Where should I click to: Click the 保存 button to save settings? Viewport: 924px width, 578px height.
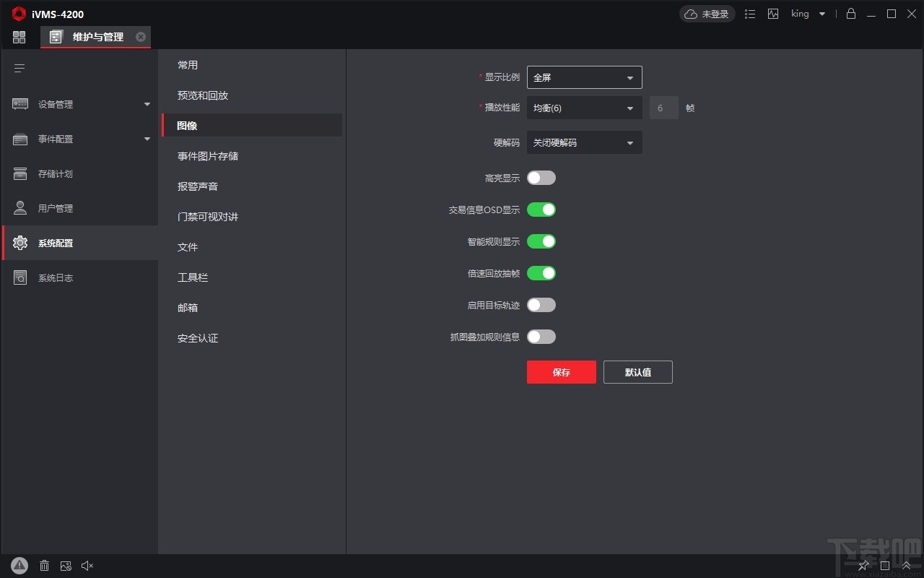pyautogui.click(x=562, y=372)
